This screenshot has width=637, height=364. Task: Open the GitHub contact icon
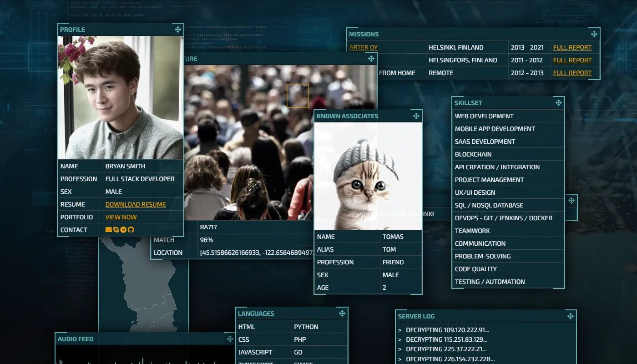(131, 230)
